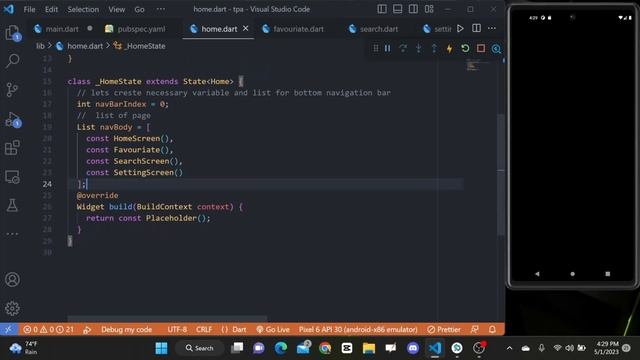The image size is (640, 360).
Task: Select Pixel 6 API 30 device
Action: tap(358, 329)
